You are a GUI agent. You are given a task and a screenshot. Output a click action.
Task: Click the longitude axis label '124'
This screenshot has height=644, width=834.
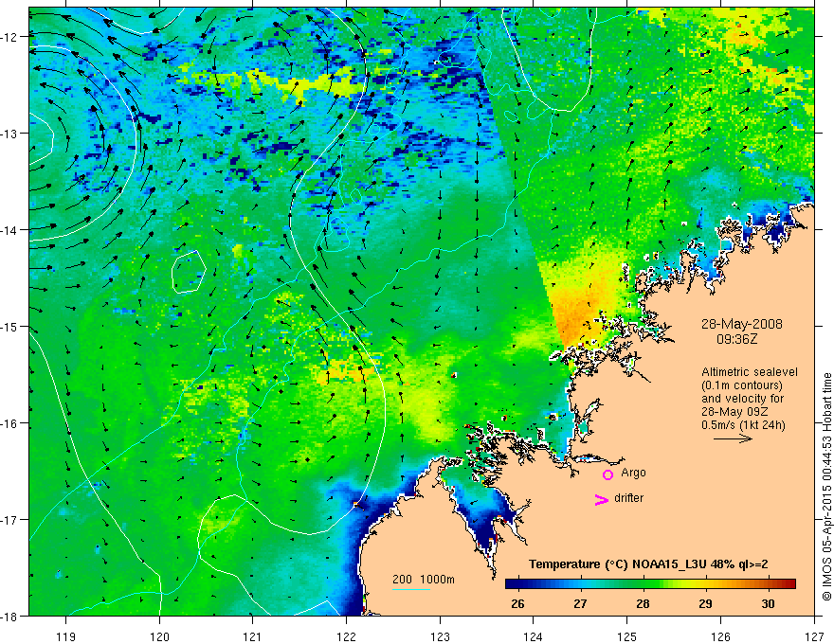tap(534, 636)
